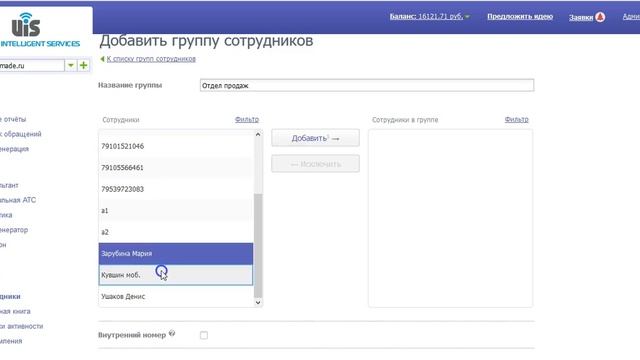640x360 pixels.
Task: Select the a2 entry in employee list
Action: pos(176,232)
